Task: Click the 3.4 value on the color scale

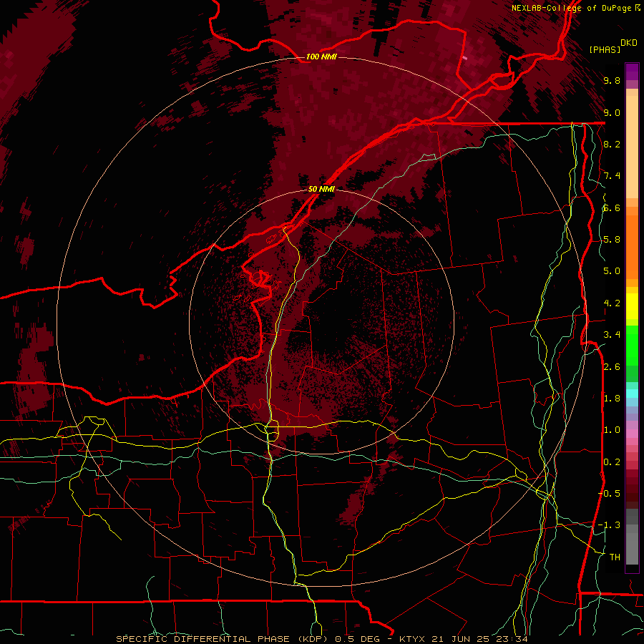Action: coord(612,335)
